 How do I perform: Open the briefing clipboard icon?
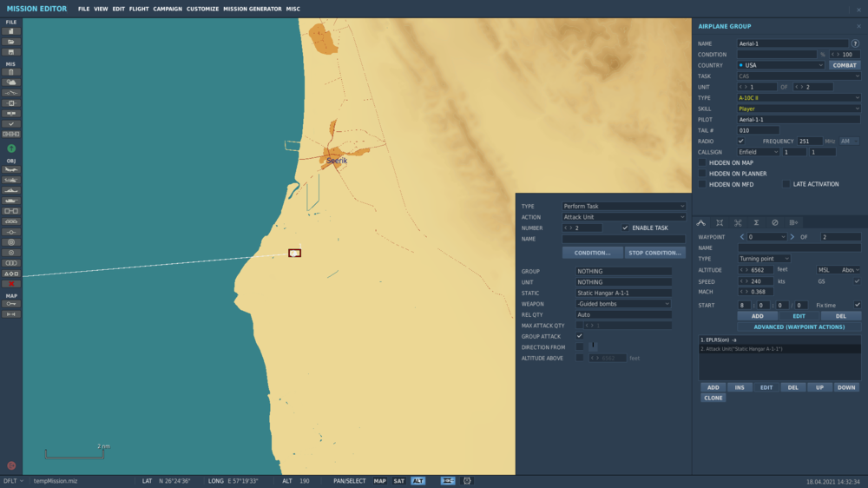point(11,72)
